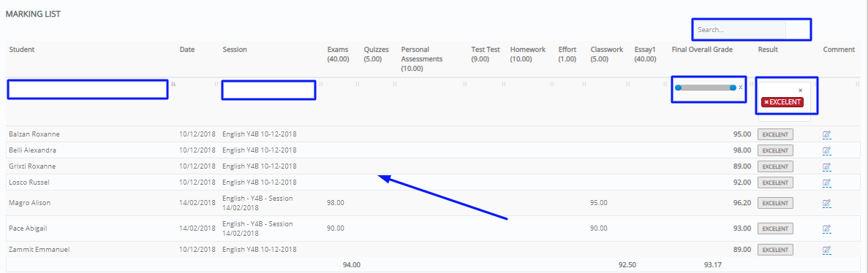Click the average total 93.17
The height and width of the screenshot is (273, 868).
(x=712, y=265)
